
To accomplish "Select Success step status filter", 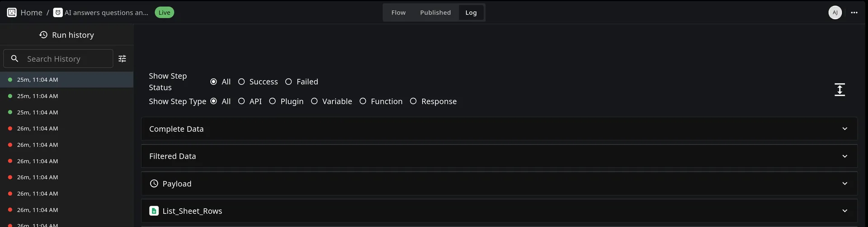I will 241,82.
